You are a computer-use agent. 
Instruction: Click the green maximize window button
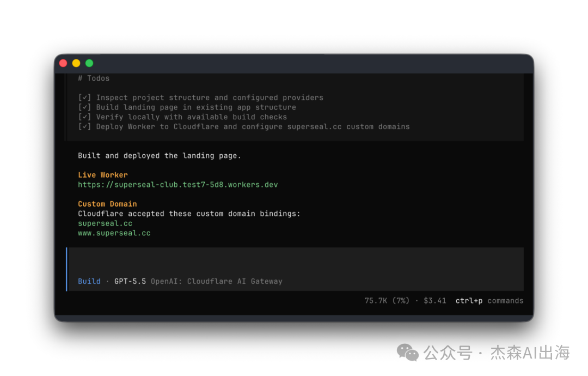pyautogui.click(x=89, y=63)
